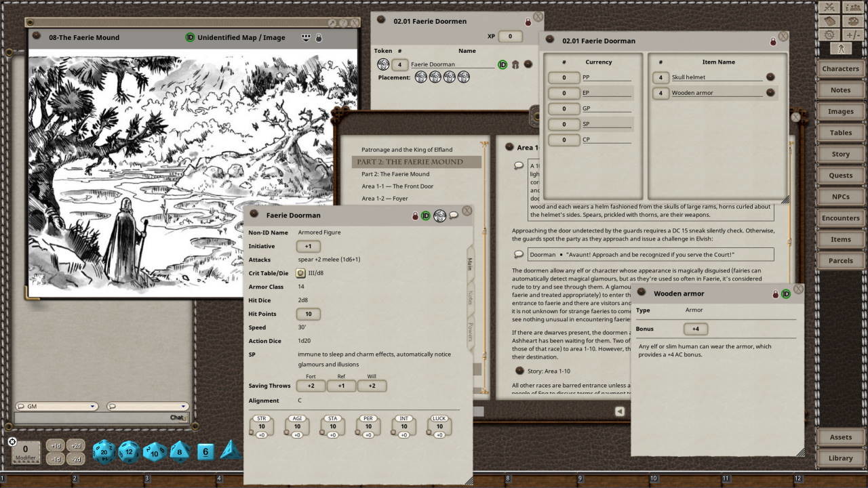Toggle player visibility on the Faerie Mound map
Screen dimensions: 868x488
[307, 37]
